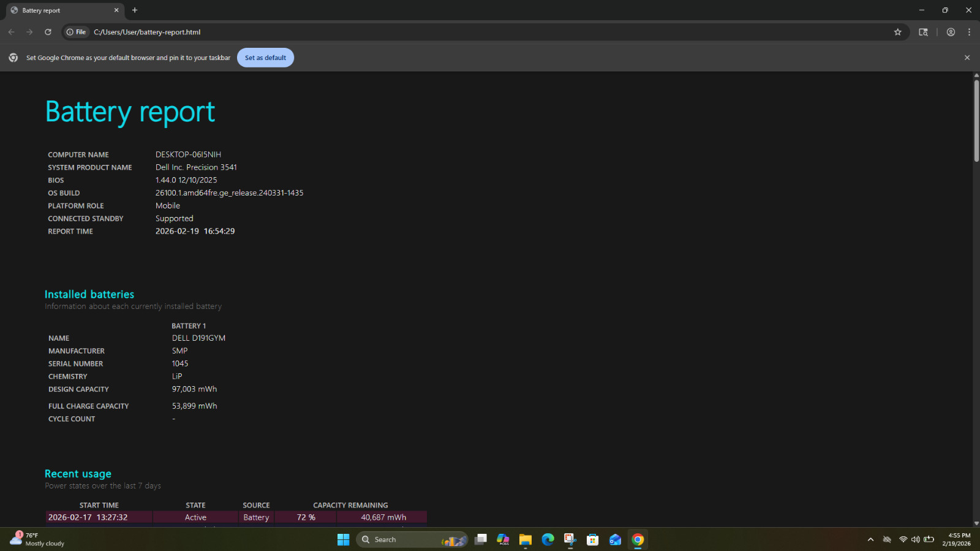
Task: Bookmark this page with the star icon
Action: tap(897, 32)
